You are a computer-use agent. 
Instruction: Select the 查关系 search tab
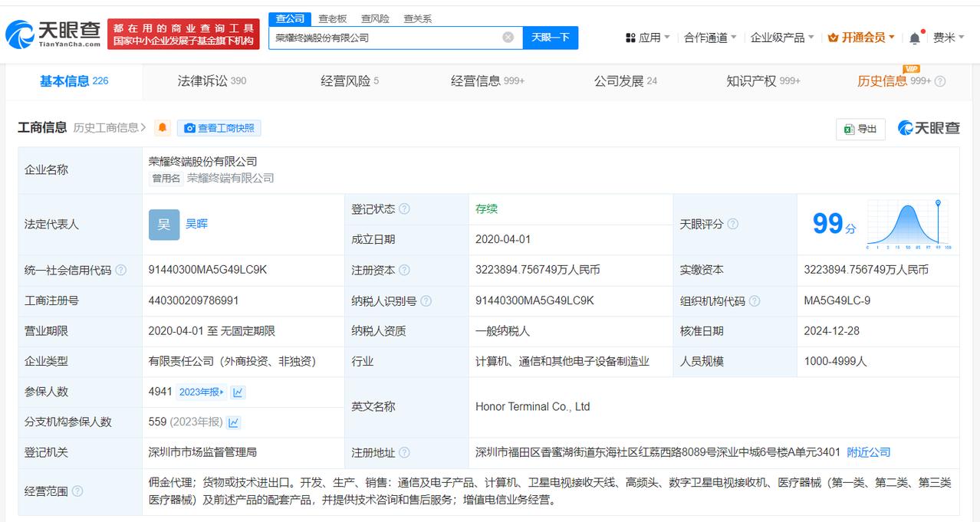pyautogui.click(x=417, y=18)
